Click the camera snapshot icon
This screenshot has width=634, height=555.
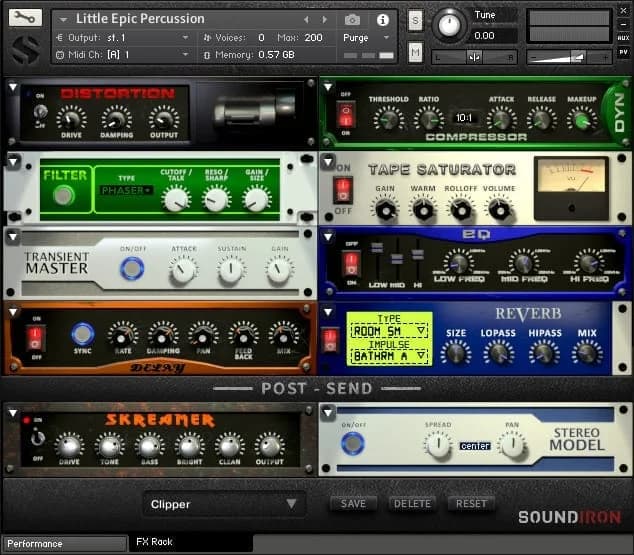(352, 19)
